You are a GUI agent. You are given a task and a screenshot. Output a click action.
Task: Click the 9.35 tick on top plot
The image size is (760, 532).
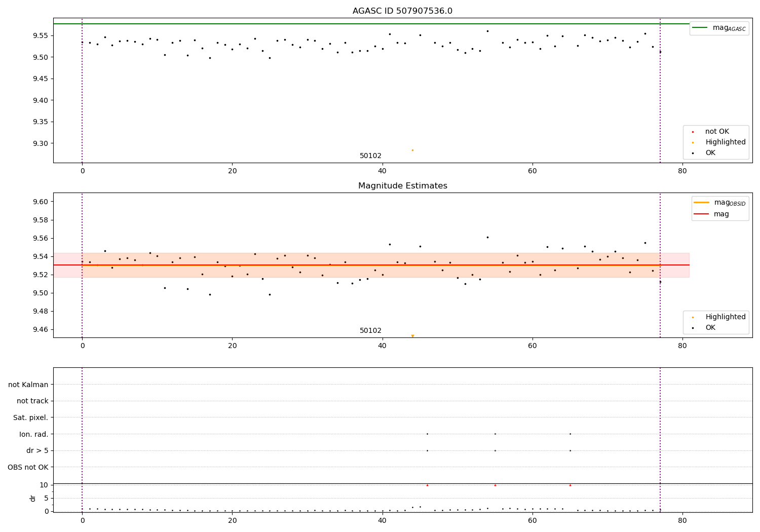pyautogui.click(x=40, y=122)
